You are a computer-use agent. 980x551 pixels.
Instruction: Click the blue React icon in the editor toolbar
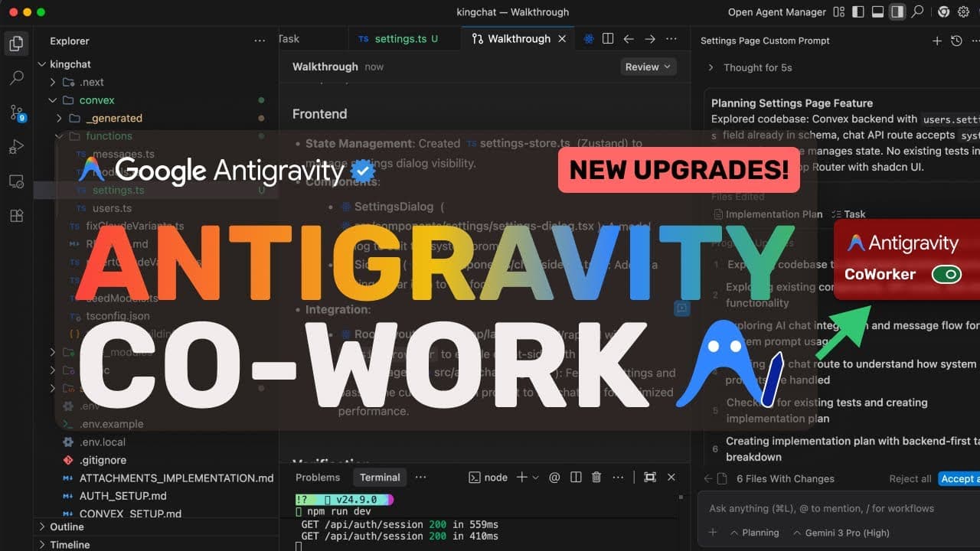coord(589,39)
